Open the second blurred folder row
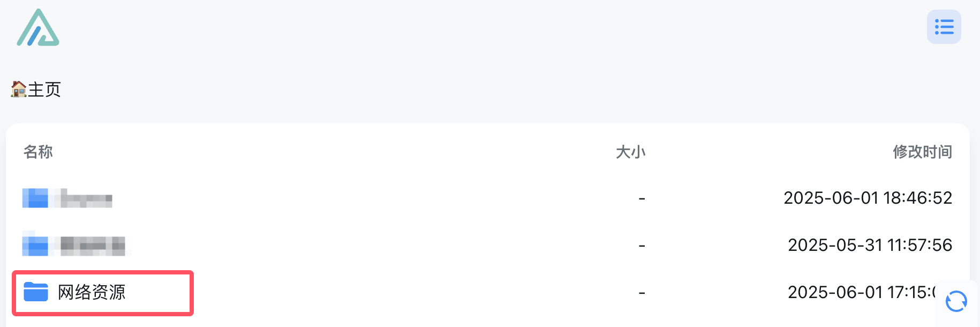 pos(487,246)
